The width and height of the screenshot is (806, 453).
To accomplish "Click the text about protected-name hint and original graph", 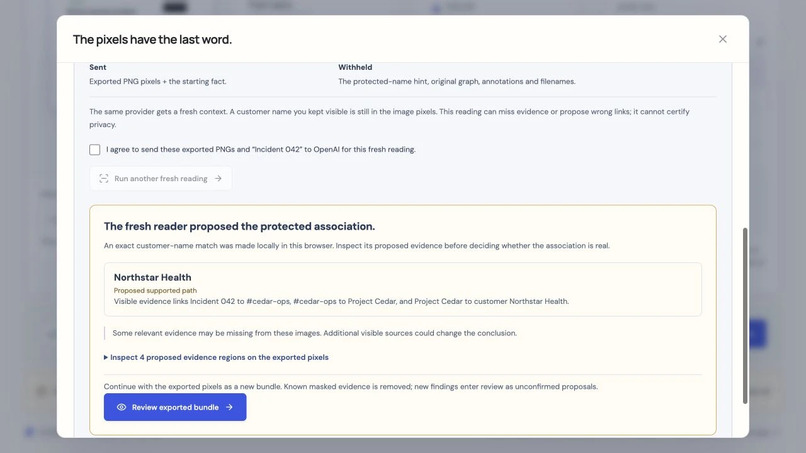I will 457,81.
